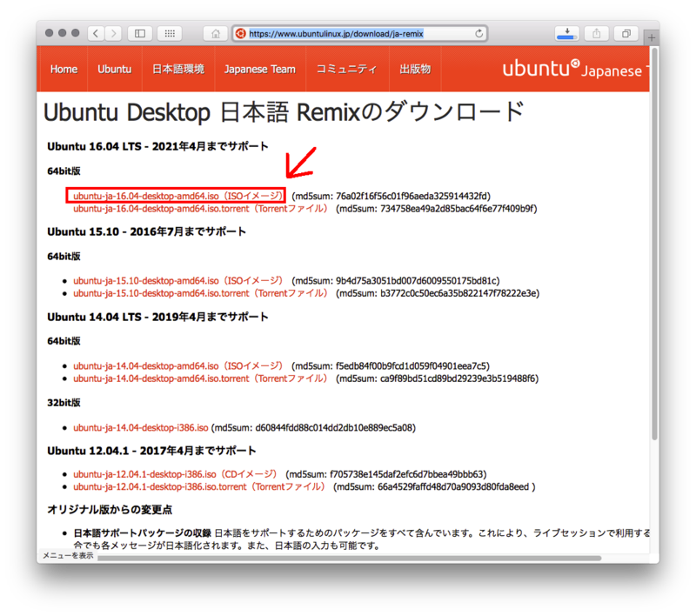Click the Ubuntu 16.04 LTS heading
Image resolution: width=696 pixels, height=616 pixels.
157,146
